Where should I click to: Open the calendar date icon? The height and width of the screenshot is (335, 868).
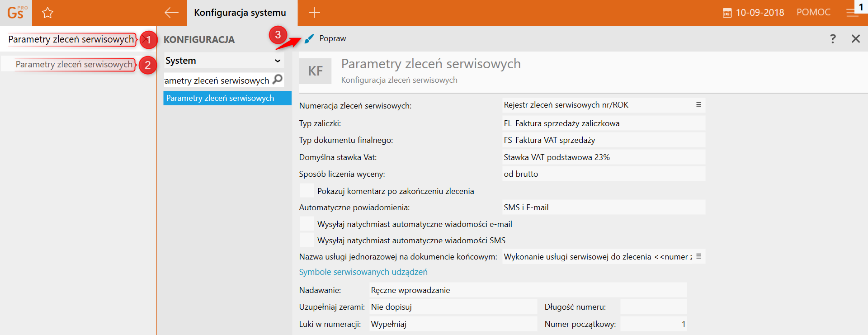point(727,13)
